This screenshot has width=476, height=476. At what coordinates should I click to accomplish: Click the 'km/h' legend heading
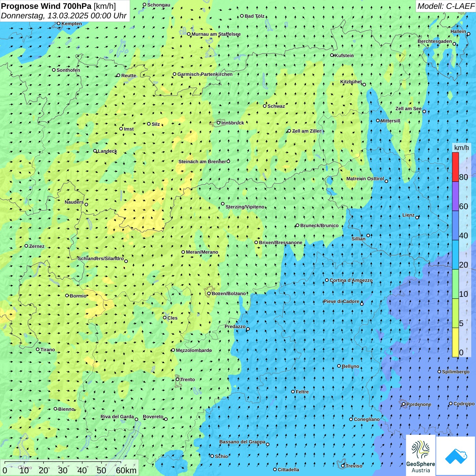(461, 147)
